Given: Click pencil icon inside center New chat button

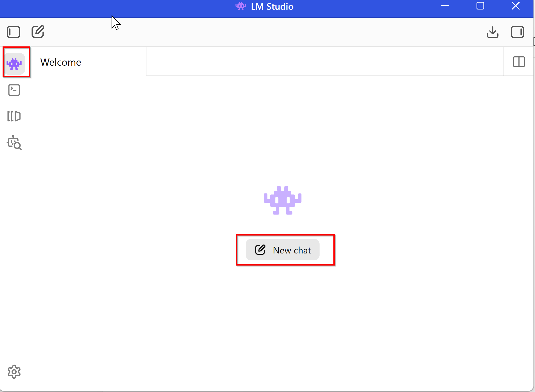Looking at the screenshot, I should point(260,250).
